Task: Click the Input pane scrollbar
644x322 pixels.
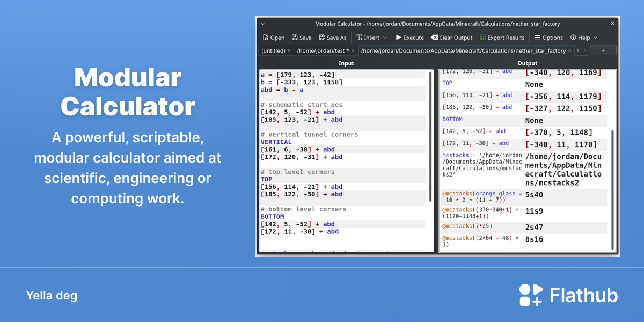Action: 430,137
